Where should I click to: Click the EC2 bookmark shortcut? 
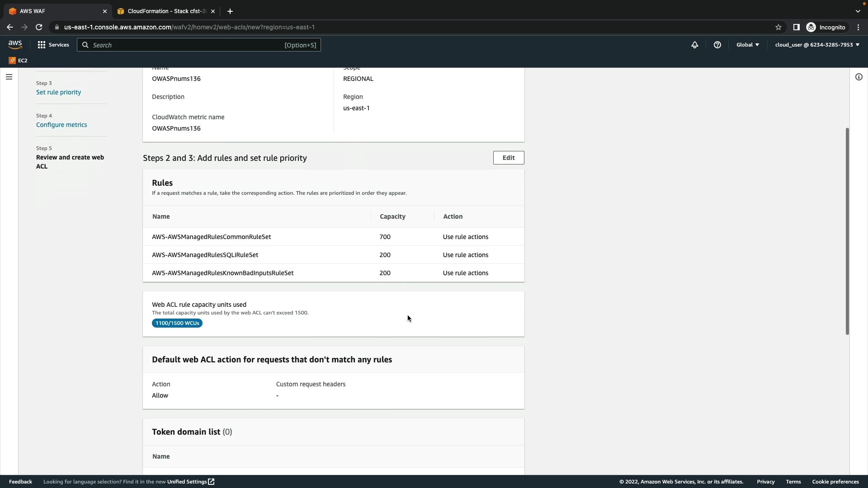[18, 60]
